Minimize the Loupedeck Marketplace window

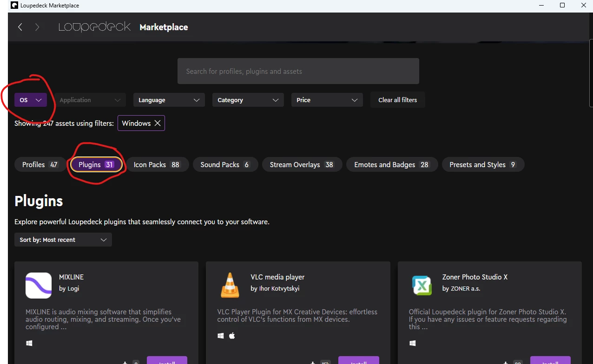point(541,6)
